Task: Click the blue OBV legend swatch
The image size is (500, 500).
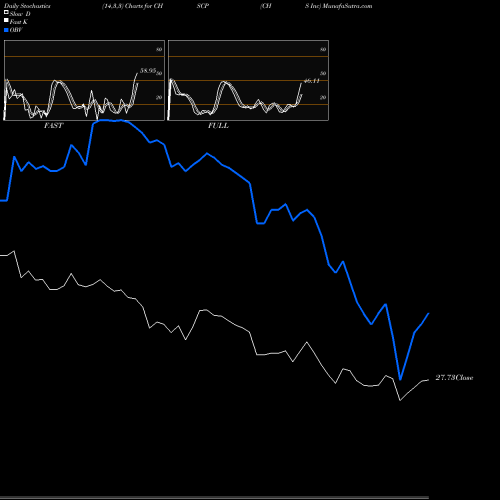Action: coord(6,30)
